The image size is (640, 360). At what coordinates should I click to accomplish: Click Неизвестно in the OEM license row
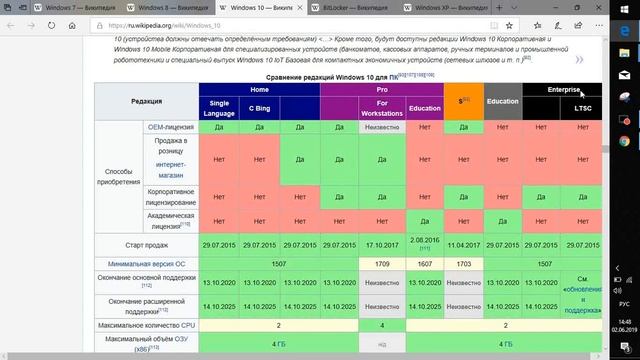(x=382, y=127)
